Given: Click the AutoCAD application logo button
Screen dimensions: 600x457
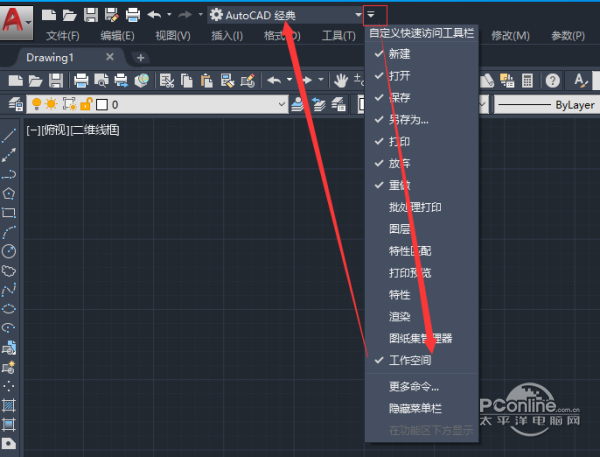Looking at the screenshot, I should pos(16,22).
